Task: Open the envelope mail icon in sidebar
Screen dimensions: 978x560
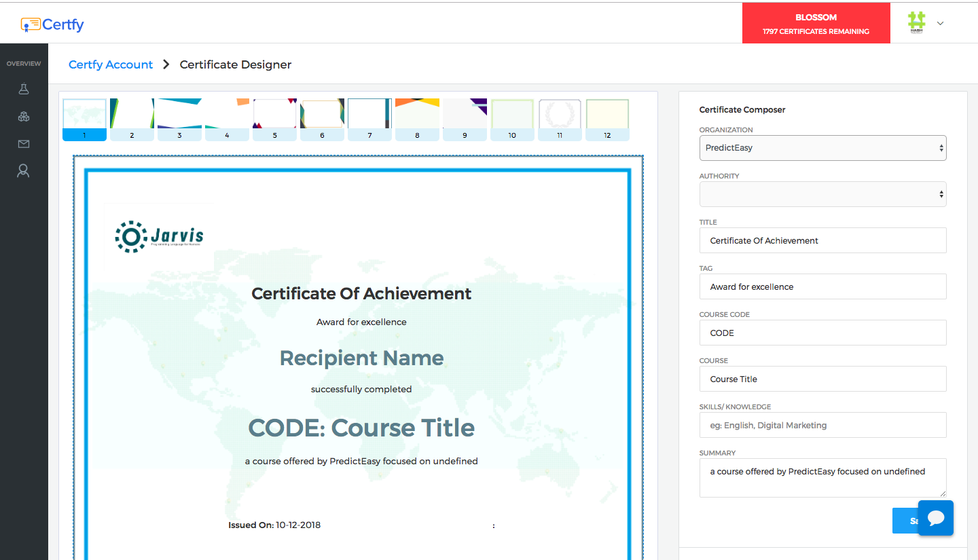Action: [24, 144]
